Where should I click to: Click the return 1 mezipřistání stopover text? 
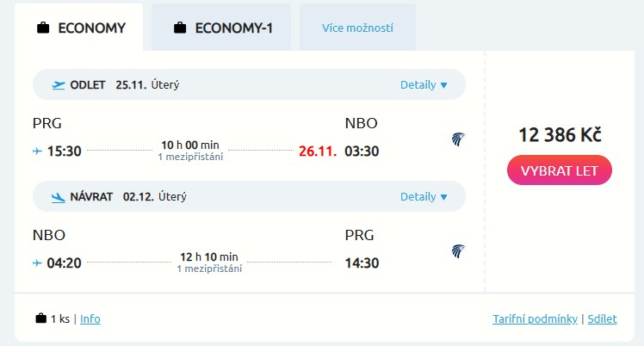coord(209,269)
